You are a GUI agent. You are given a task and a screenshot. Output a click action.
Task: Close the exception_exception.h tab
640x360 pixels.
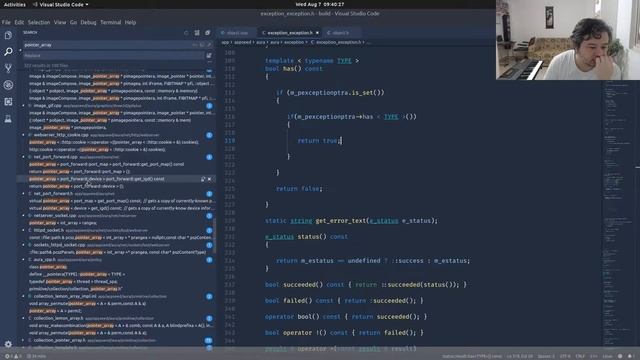point(317,33)
